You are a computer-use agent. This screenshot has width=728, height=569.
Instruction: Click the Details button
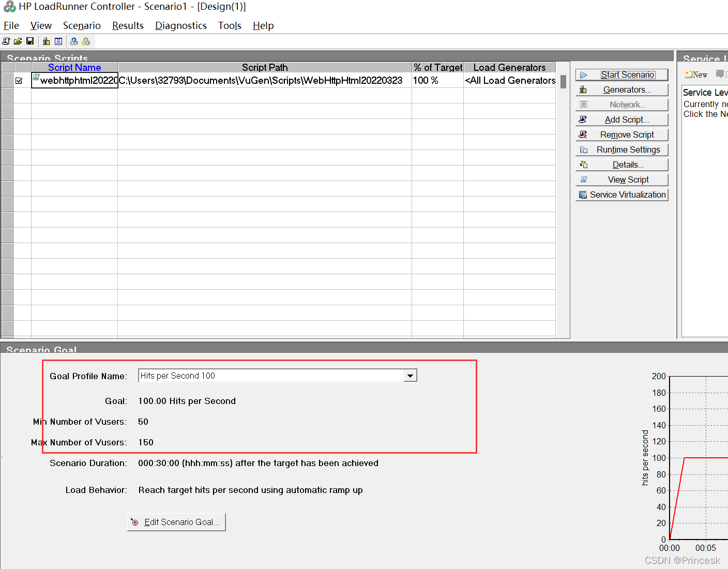tap(621, 165)
